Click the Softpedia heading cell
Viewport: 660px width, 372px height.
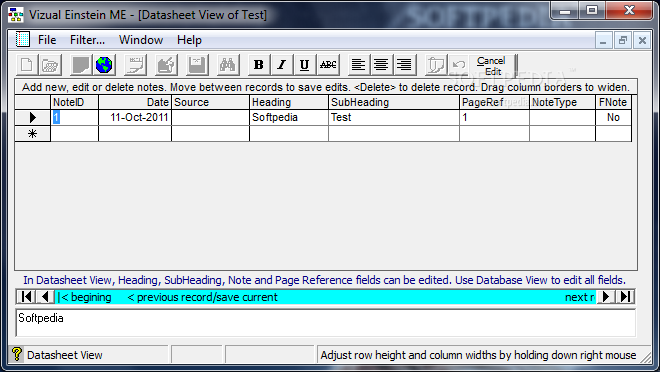289,117
